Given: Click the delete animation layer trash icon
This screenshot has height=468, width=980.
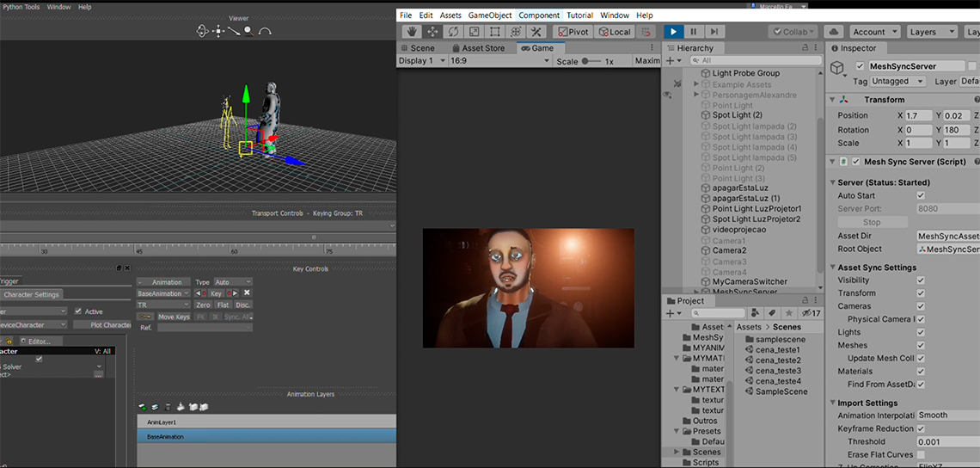Looking at the screenshot, I should (x=168, y=406).
